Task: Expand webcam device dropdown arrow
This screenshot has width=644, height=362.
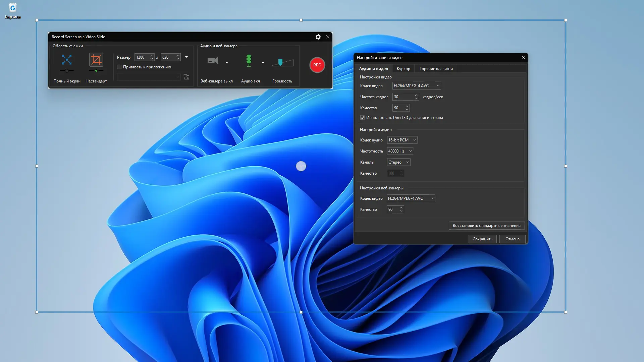Action: [227, 63]
